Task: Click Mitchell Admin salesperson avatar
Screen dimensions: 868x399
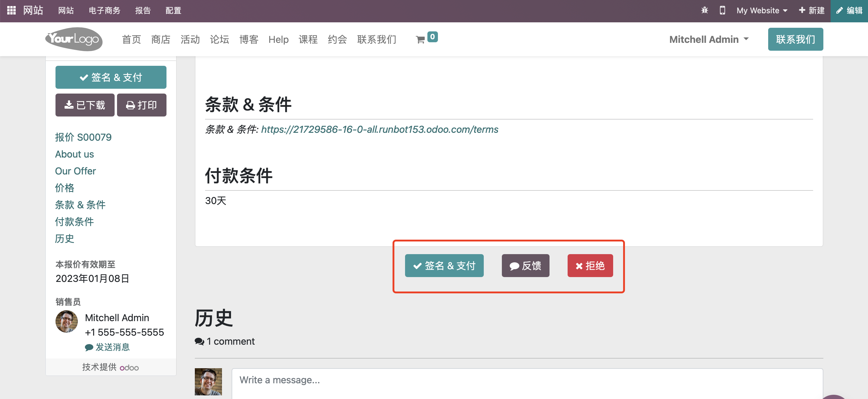Action: (66, 321)
